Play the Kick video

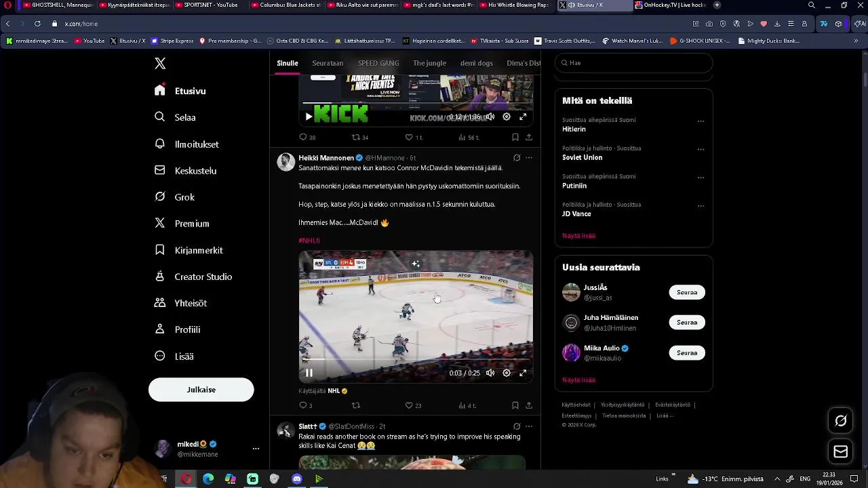click(309, 117)
